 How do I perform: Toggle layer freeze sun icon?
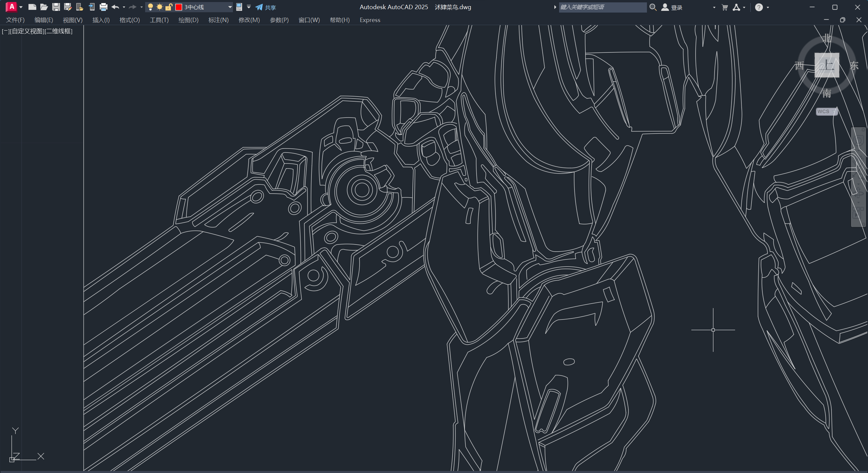point(160,7)
